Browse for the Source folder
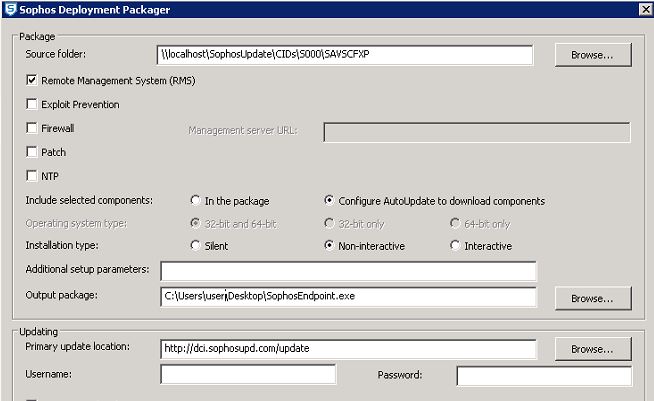 coord(593,55)
